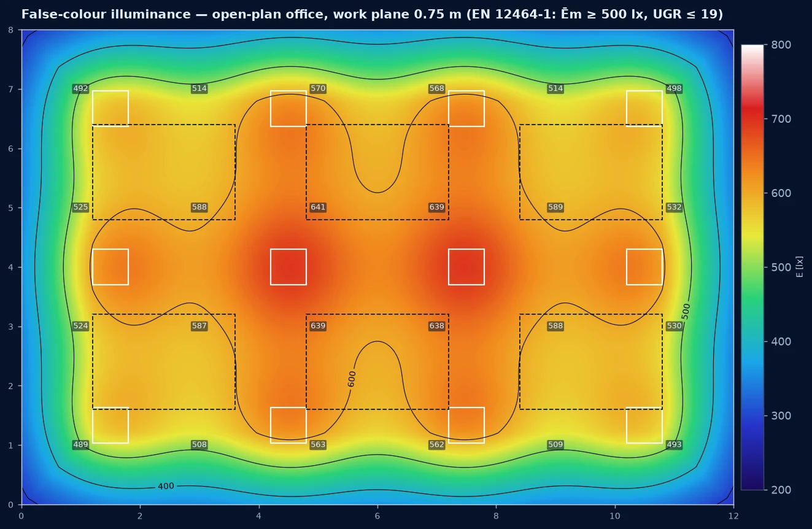812x529 pixels.
Task: Click the rotated 600 contour line label
Action: 352,379
